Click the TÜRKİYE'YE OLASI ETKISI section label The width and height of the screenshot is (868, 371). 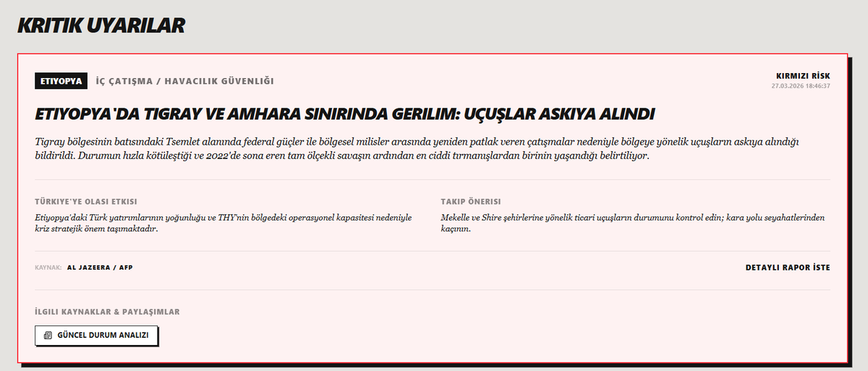point(86,202)
